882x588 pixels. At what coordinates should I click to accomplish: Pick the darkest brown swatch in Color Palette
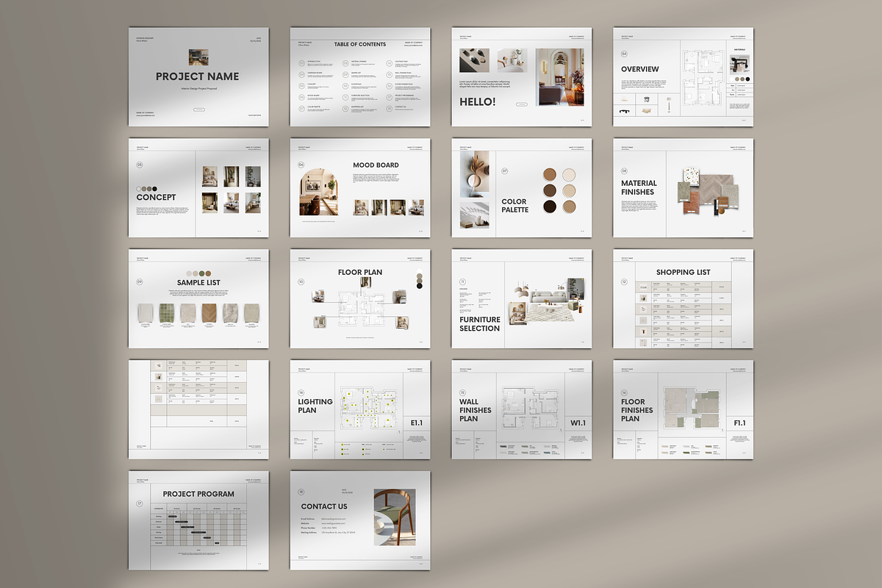click(x=549, y=207)
